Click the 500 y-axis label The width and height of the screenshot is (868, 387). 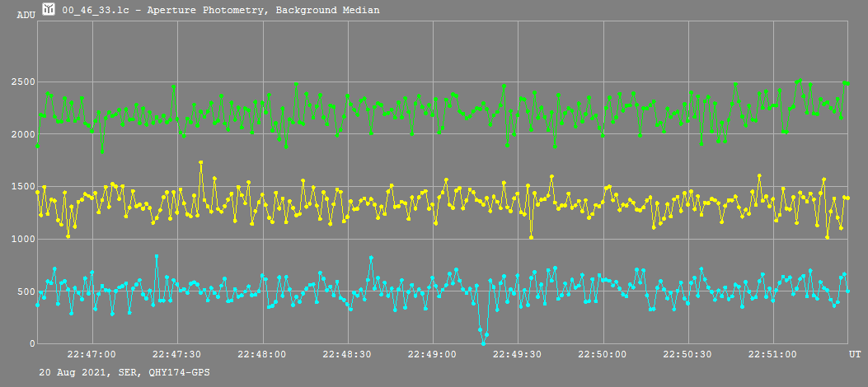click(26, 291)
